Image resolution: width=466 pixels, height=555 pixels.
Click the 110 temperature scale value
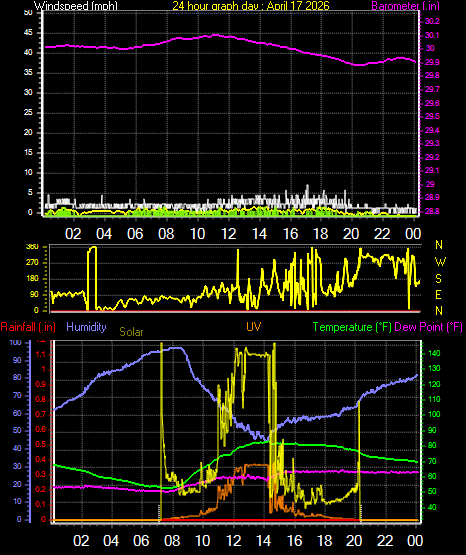434,400
